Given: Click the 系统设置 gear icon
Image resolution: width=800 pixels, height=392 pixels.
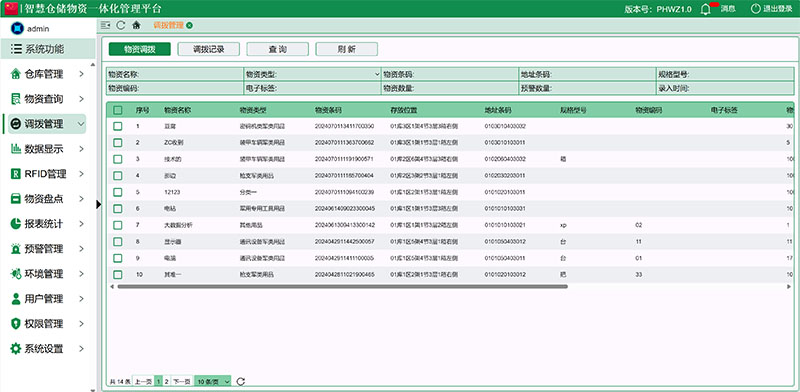Looking at the screenshot, I should (x=16, y=349).
